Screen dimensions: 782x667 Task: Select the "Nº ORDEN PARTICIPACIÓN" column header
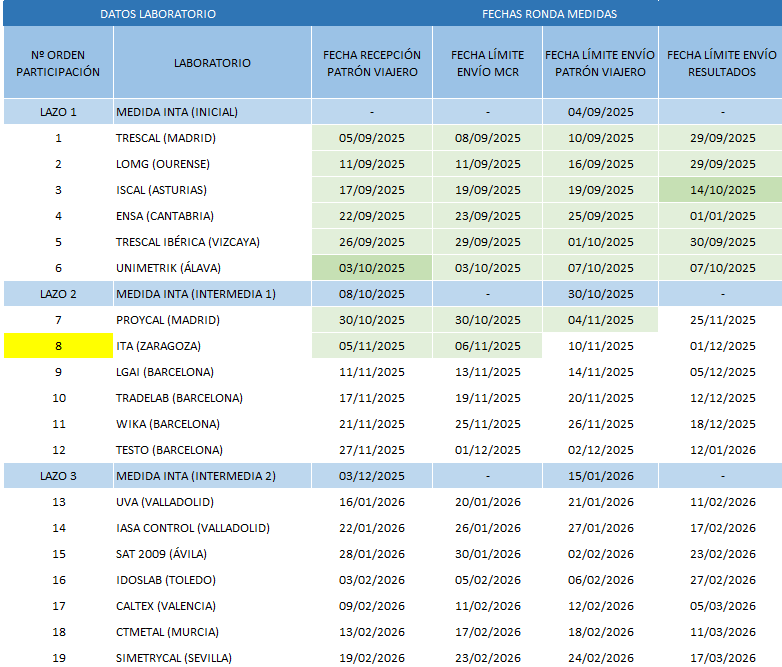tap(58, 63)
